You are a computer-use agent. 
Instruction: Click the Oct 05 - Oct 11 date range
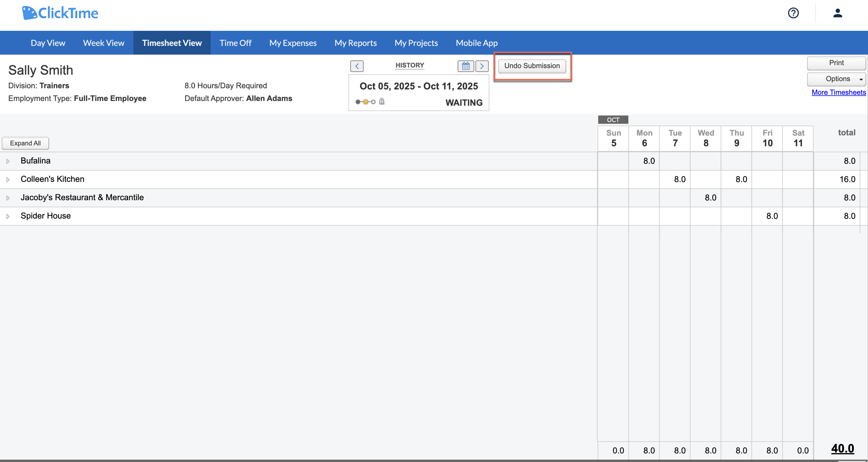419,86
